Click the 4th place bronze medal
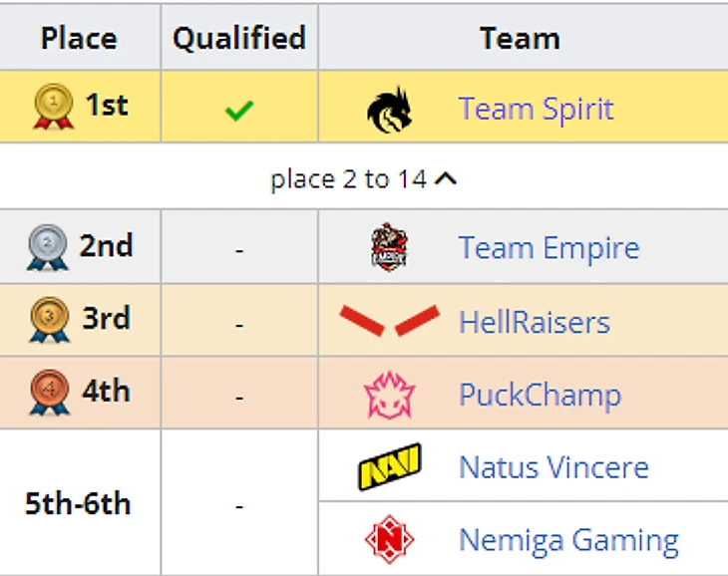The image size is (728, 576). (x=49, y=393)
